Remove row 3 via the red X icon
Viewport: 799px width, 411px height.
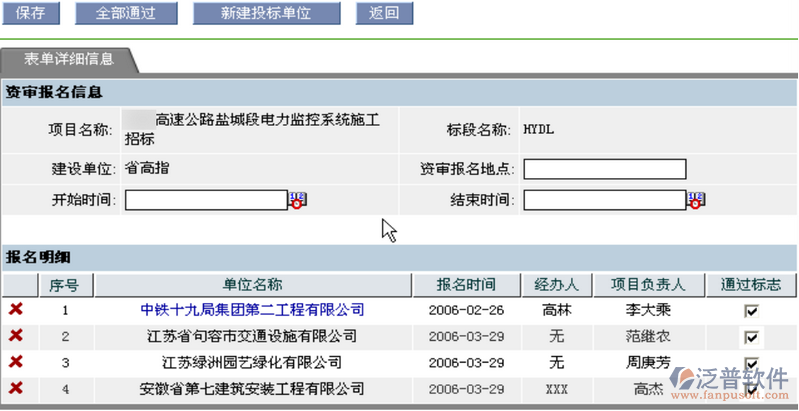(x=16, y=362)
